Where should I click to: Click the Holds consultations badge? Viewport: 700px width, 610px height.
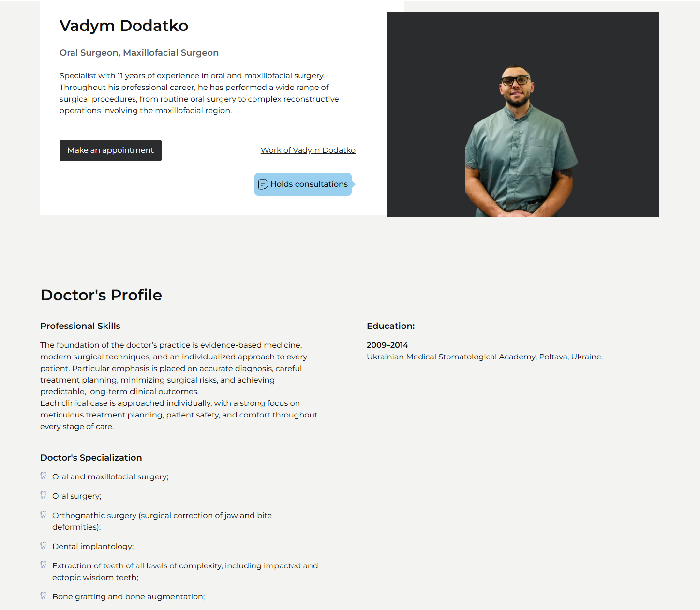(x=303, y=184)
